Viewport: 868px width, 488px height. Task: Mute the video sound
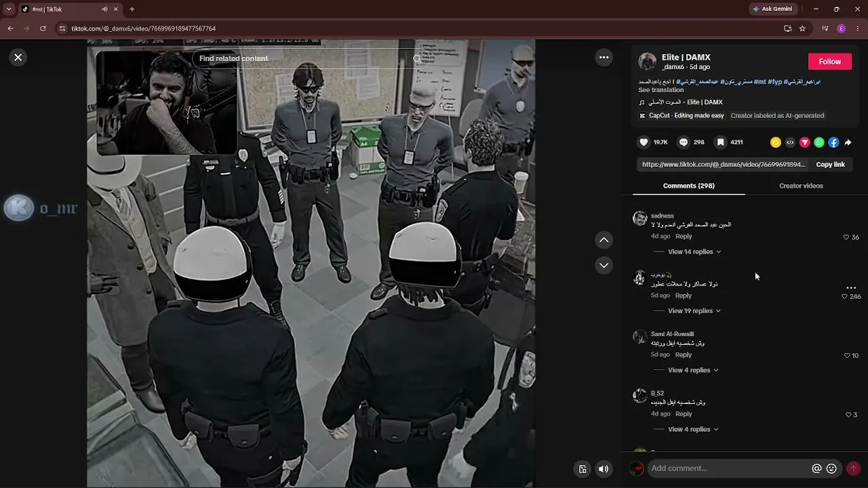604,469
